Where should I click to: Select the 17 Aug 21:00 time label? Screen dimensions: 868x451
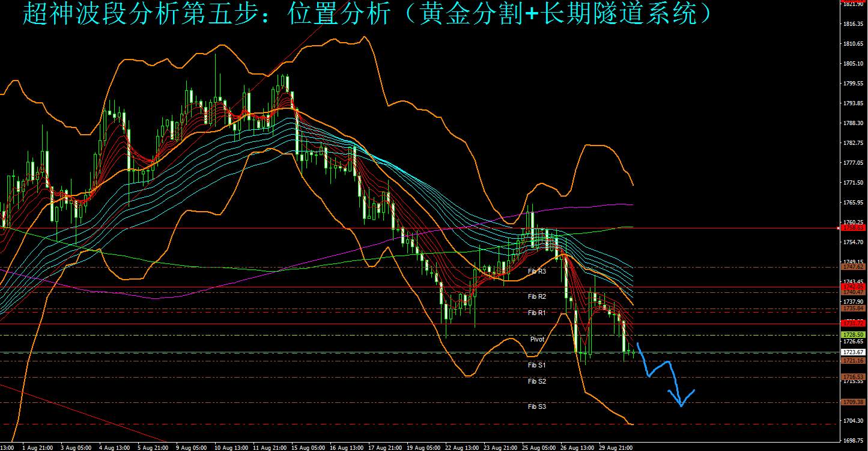coord(386,447)
